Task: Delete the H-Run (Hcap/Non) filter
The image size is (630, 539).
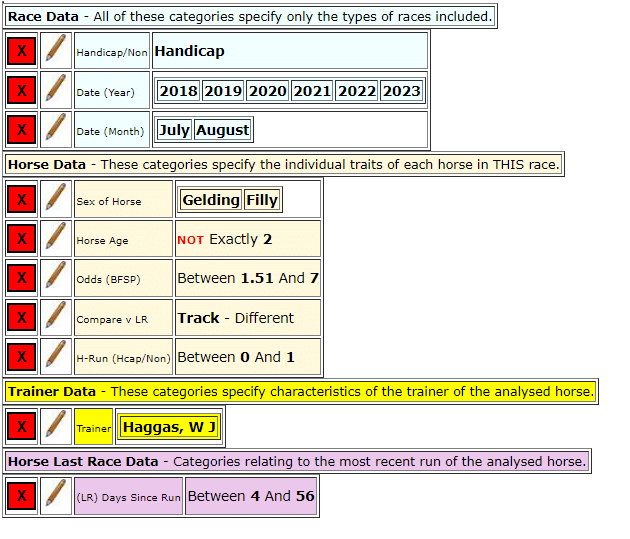Action: click(22, 356)
